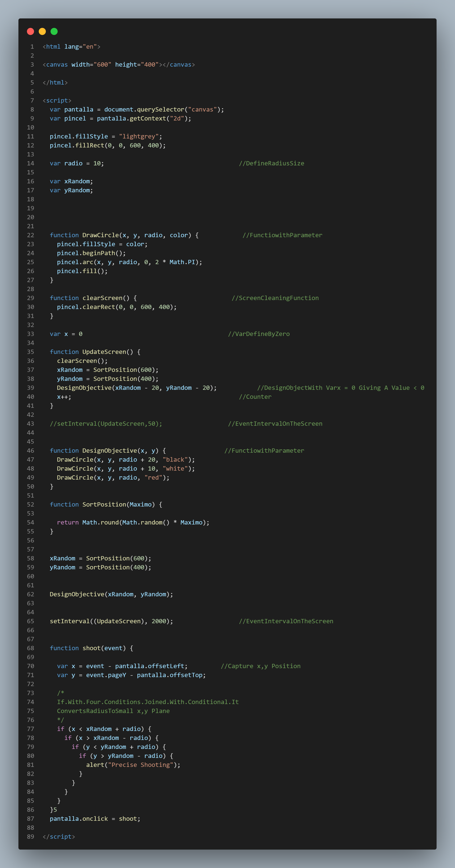Click the clearScreen(); call on line 36
The height and width of the screenshot is (868, 455).
pyautogui.click(x=82, y=361)
